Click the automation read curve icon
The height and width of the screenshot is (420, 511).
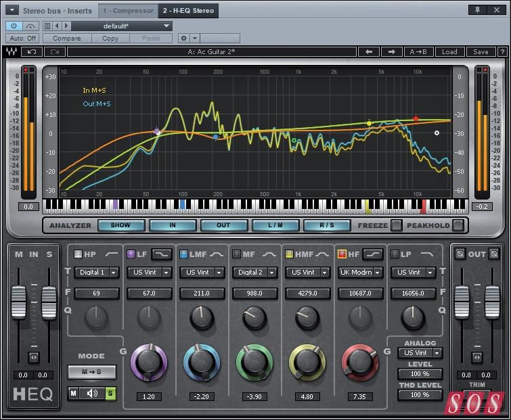coord(30,26)
